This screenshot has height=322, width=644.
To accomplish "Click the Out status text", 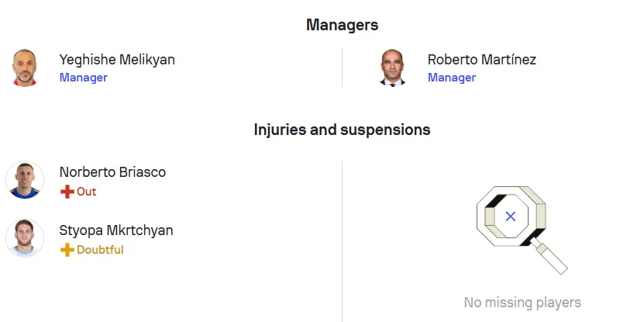I will click(x=86, y=192).
